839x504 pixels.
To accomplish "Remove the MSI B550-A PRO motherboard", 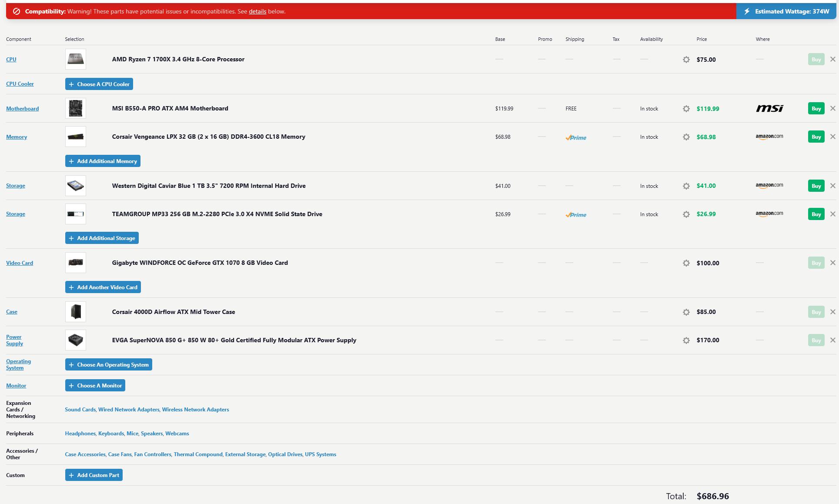I will click(x=832, y=108).
